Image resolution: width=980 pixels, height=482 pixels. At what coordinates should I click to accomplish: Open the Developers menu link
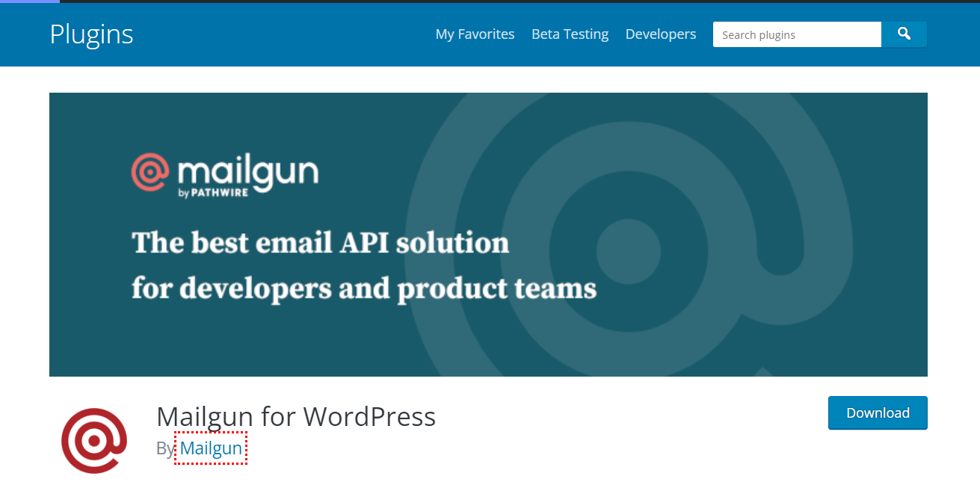[x=661, y=34]
